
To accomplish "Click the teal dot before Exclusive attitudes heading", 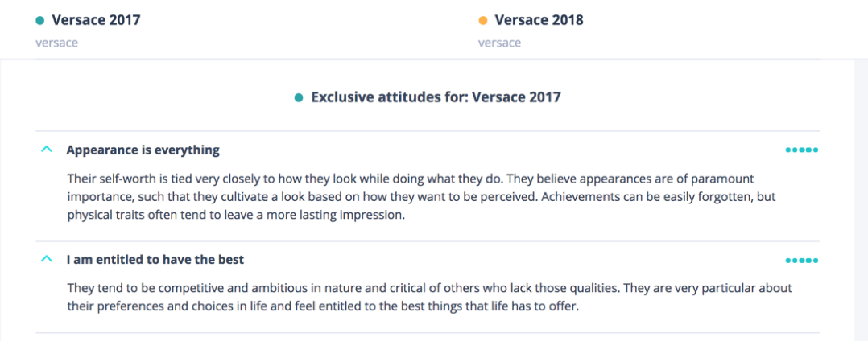I will pyautogui.click(x=298, y=98).
